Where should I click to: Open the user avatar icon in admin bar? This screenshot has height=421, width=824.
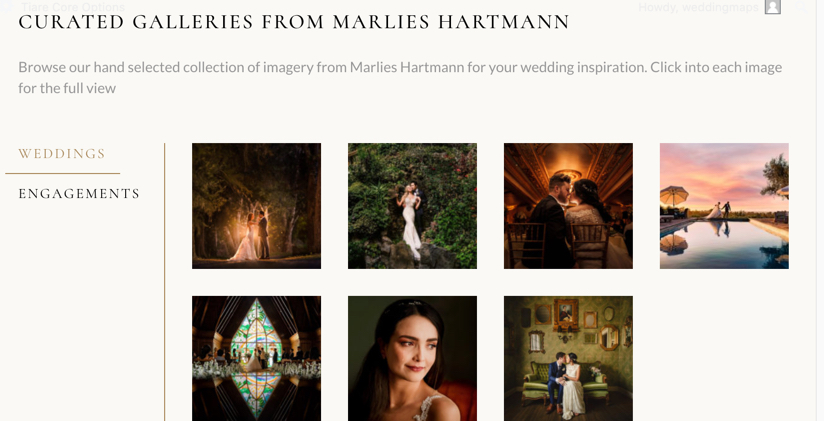[772, 7]
